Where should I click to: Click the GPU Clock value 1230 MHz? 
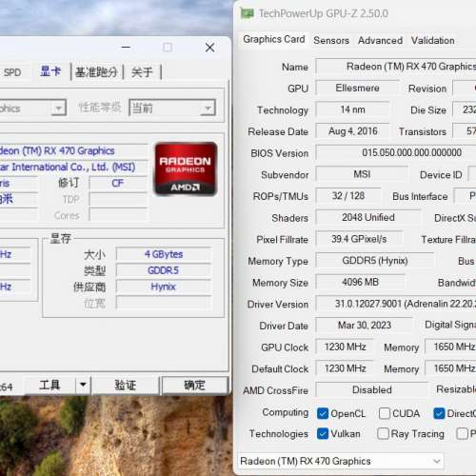[345, 347]
